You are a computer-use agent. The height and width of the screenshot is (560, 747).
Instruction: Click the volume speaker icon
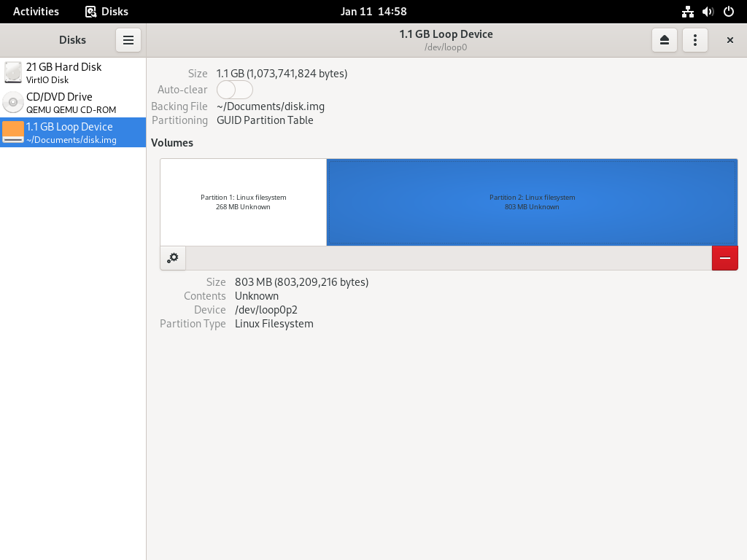coord(708,12)
